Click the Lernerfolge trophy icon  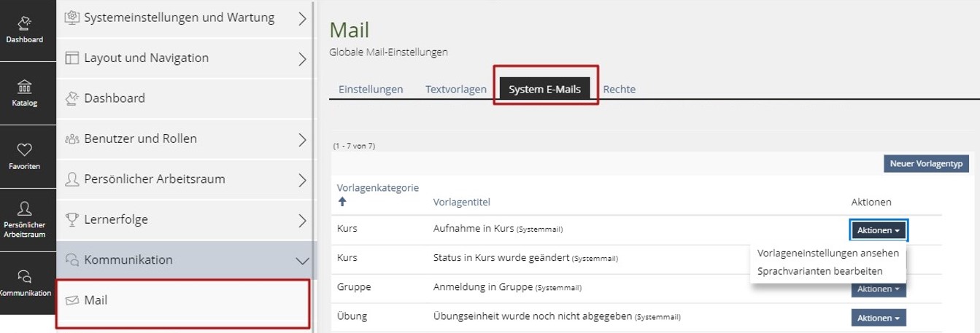coord(72,219)
